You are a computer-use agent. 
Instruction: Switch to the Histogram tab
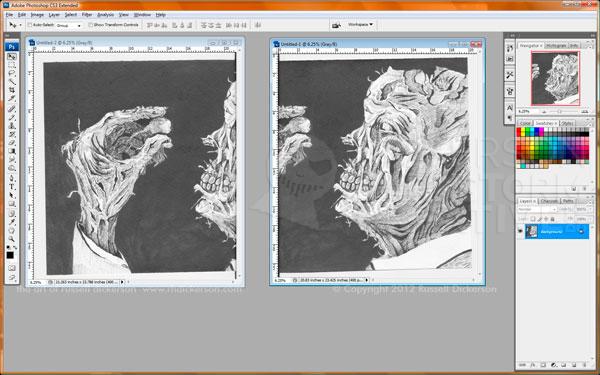pos(556,46)
